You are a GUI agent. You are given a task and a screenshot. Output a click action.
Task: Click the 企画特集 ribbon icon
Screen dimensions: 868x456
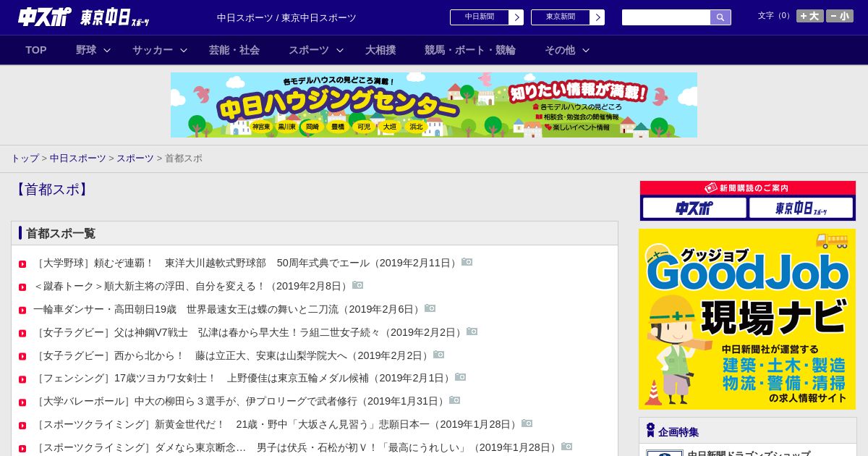point(650,430)
